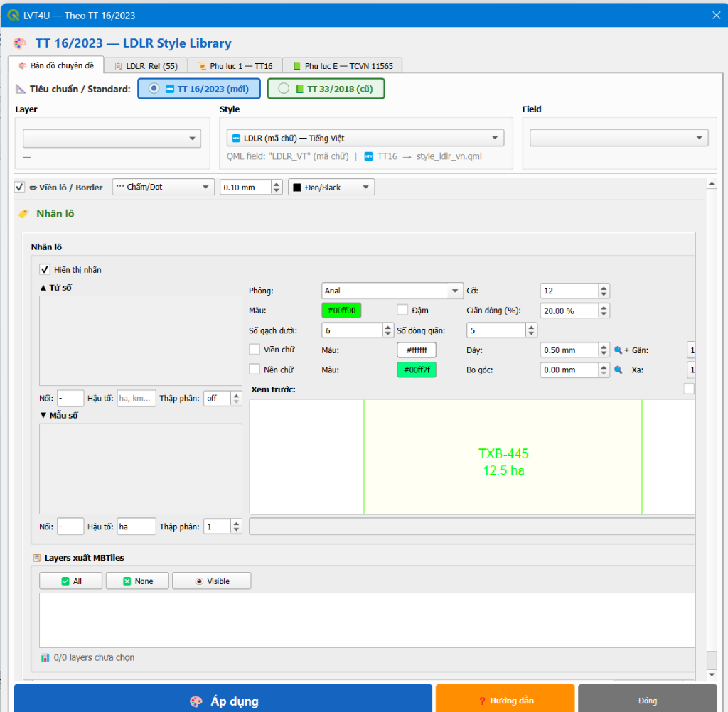Screen dimensions: 728x712
Task: Open the Phụ lục E — TCVN 11565 tab
Action: 343,66
